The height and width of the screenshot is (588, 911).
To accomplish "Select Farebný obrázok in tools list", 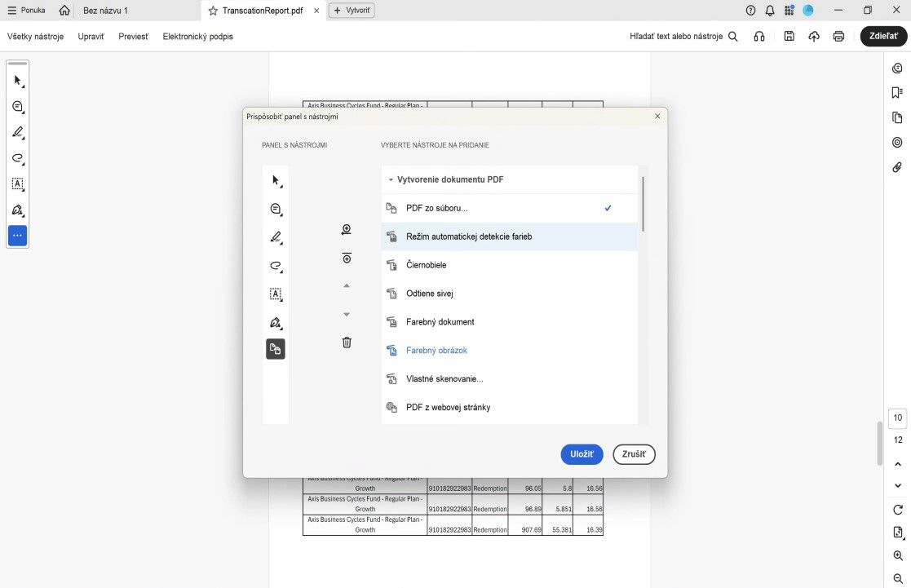I will pyautogui.click(x=510, y=351).
